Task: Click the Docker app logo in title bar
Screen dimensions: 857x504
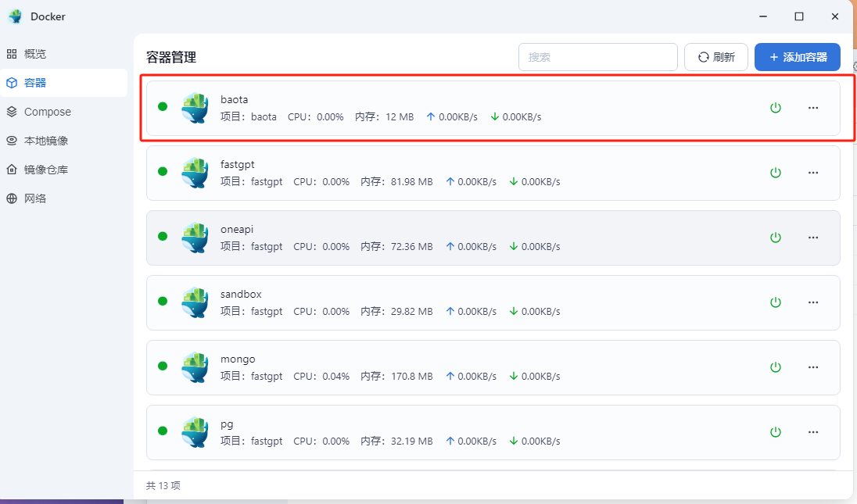Action: click(x=16, y=16)
